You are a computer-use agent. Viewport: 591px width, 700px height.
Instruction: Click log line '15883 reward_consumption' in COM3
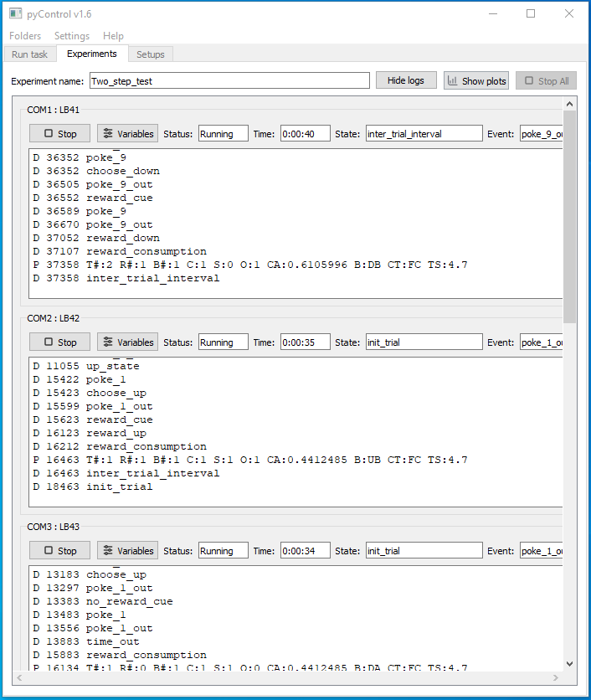click(119, 655)
